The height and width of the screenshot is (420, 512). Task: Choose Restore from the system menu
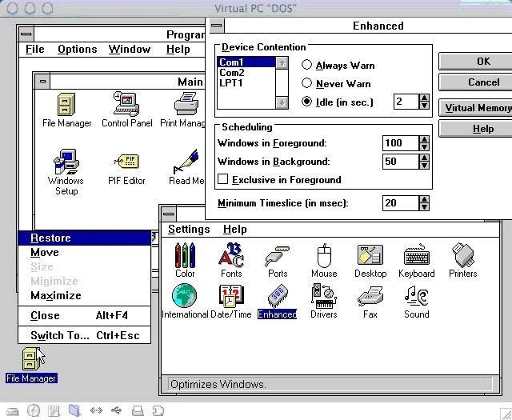pos(85,238)
